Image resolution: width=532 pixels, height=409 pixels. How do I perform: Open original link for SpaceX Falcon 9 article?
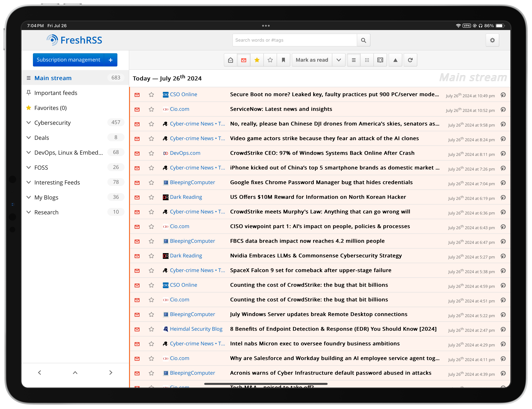click(x=503, y=271)
